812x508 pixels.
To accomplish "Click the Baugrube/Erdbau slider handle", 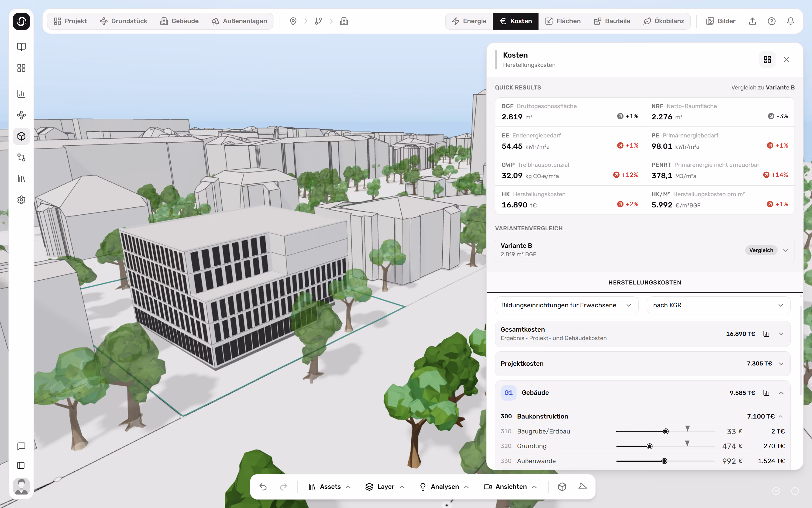I will [666, 432].
